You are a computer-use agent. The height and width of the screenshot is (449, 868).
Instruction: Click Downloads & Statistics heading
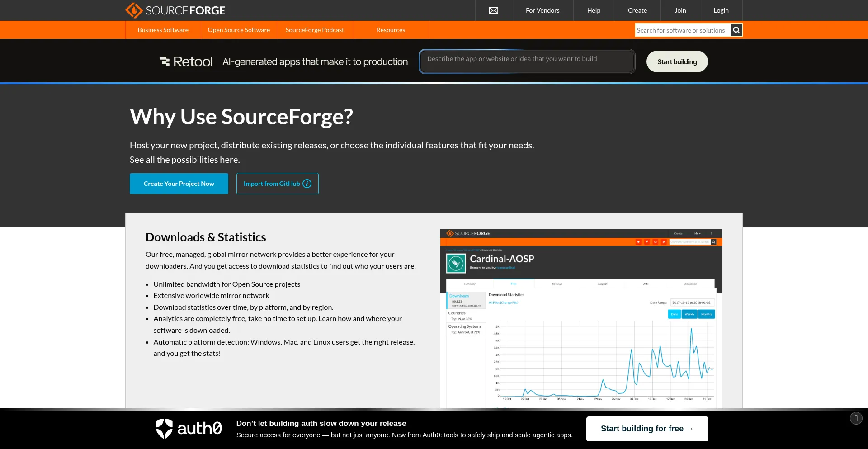pos(206,237)
